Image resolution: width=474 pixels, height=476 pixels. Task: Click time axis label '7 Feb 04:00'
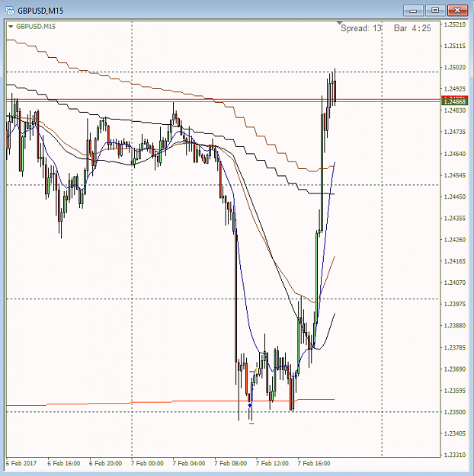click(189, 464)
